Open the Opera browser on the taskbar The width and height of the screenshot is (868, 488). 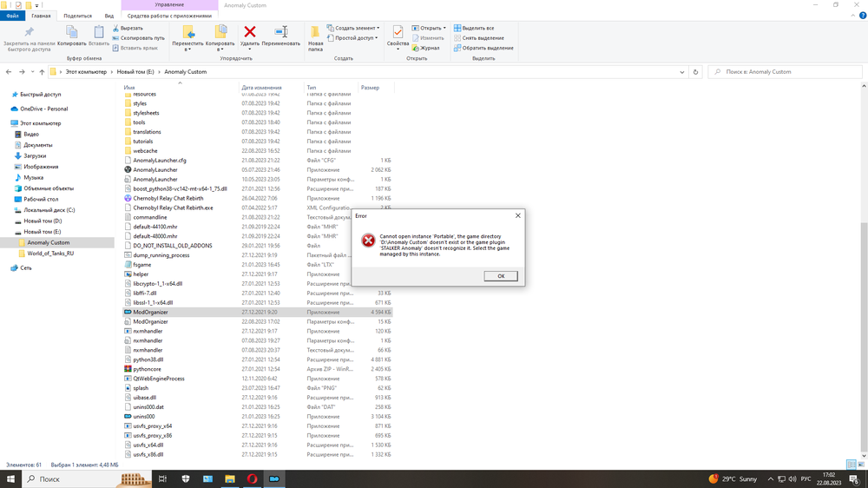252,478
